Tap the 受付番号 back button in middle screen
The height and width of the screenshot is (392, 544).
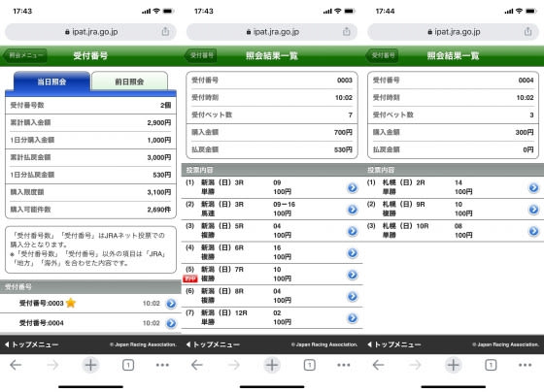point(201,55)
